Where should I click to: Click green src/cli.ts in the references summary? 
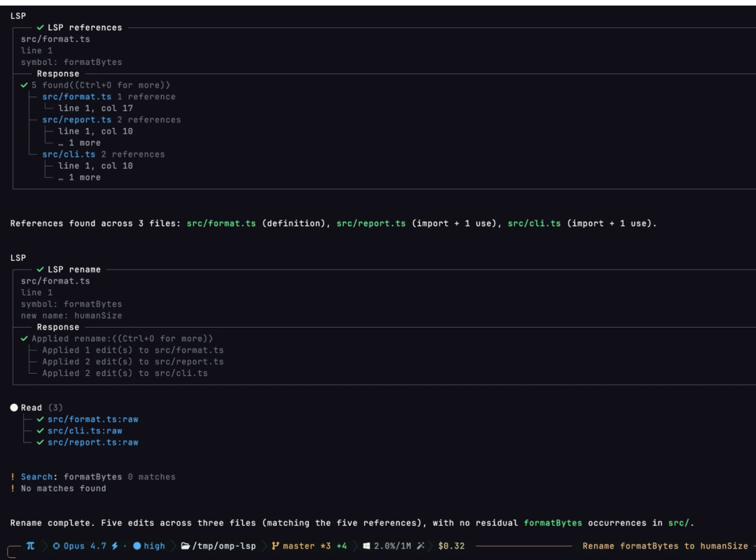(534, 223)
